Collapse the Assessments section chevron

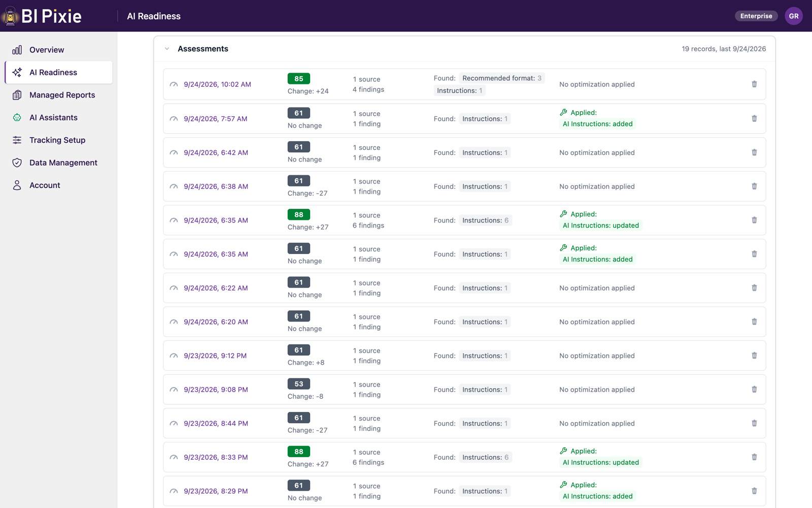(167, 49)
